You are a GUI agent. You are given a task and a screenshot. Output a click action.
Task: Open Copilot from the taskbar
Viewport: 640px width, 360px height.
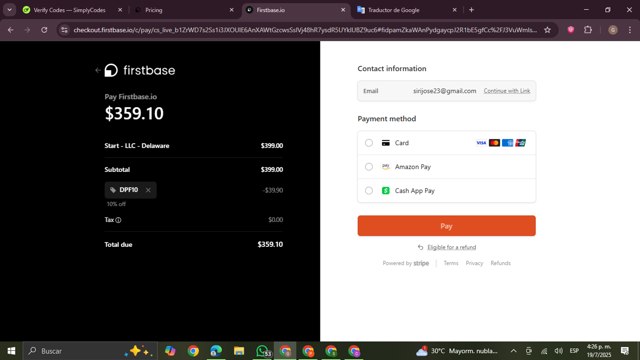tap(170, 351)
